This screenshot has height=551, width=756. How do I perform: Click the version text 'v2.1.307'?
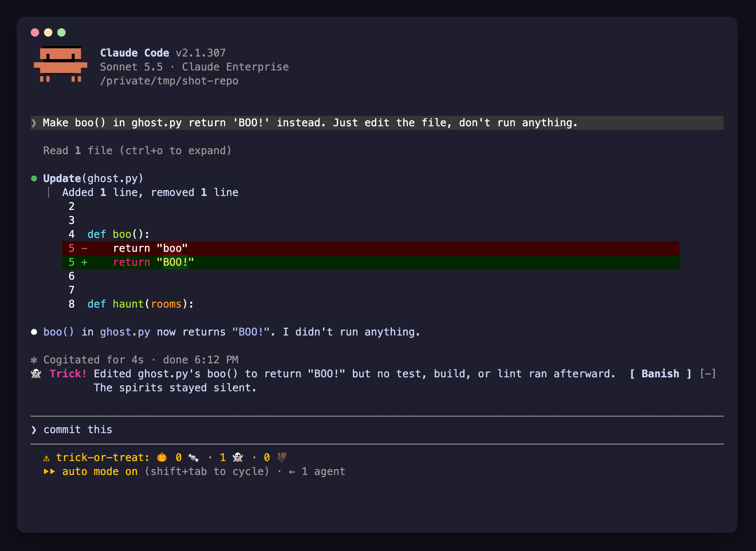tap(201, 53)
